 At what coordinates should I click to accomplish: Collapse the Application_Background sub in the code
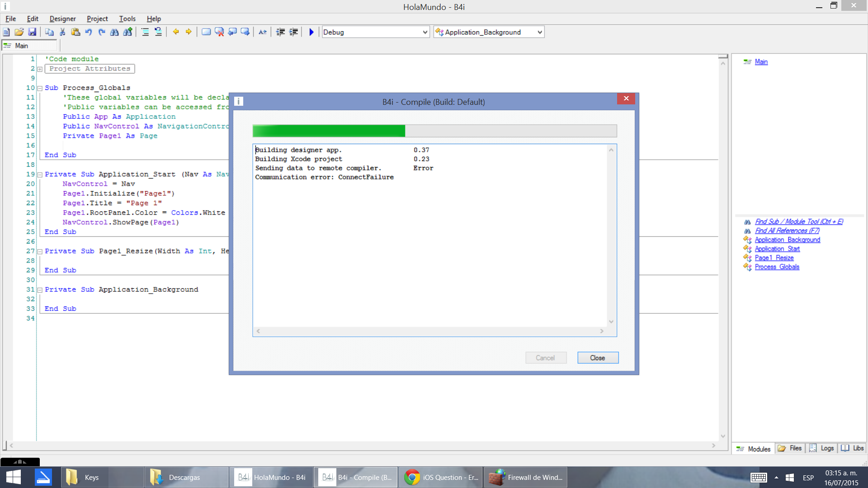pyautogui.click(x=40, y=290)
